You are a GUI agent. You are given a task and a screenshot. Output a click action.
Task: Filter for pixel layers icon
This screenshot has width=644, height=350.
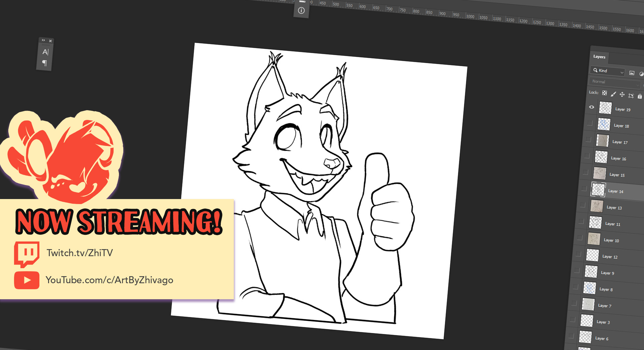632,73
